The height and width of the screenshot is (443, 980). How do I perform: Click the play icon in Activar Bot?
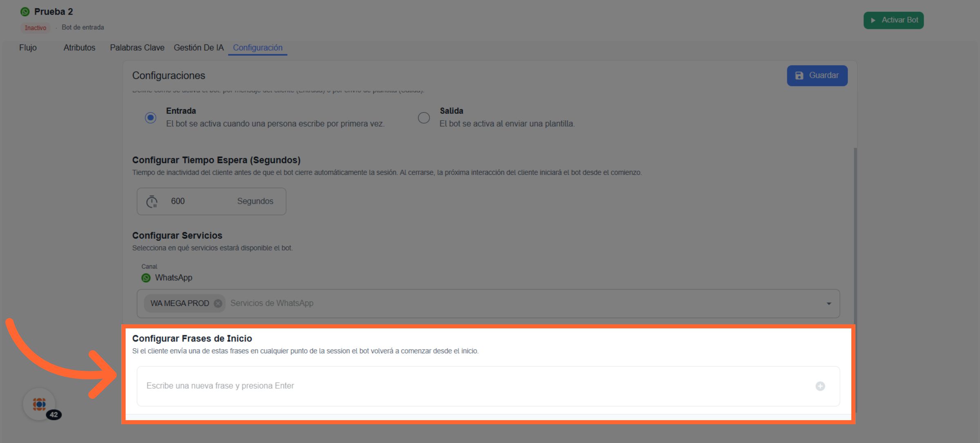873,20
